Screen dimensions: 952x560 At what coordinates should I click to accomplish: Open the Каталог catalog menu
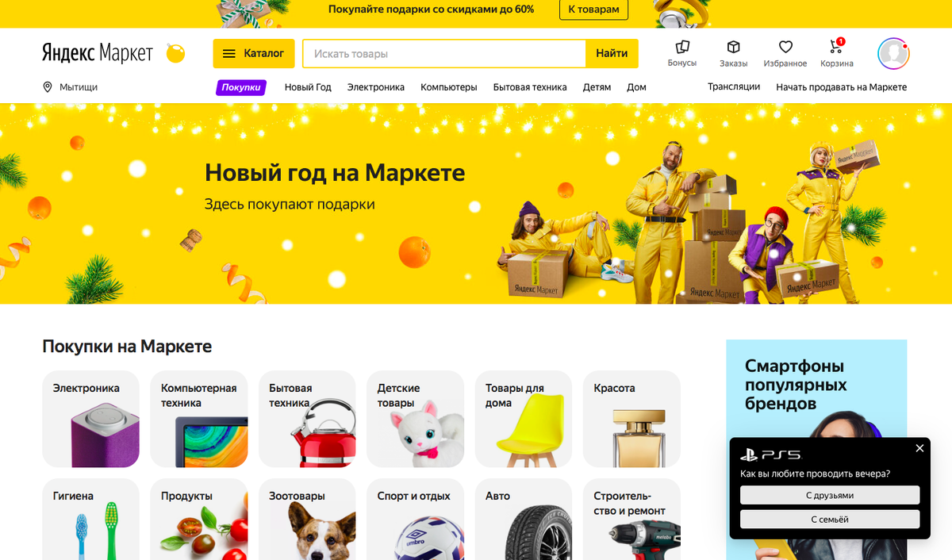click(254, 53)
